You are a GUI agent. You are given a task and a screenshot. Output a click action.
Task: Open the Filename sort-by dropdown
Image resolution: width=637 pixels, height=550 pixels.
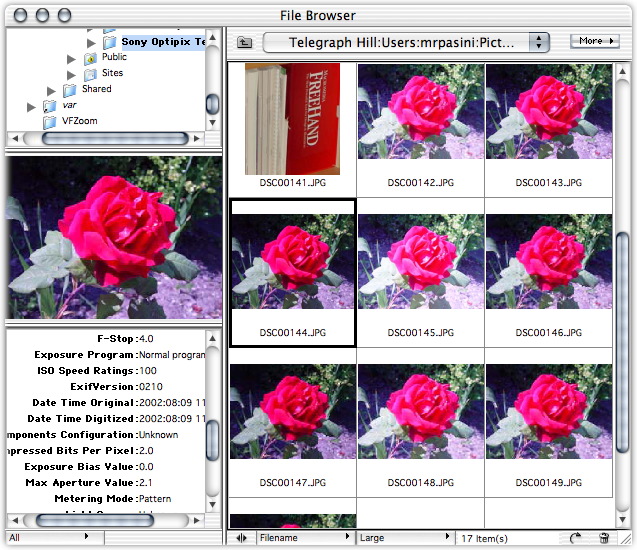click(305, 538)
